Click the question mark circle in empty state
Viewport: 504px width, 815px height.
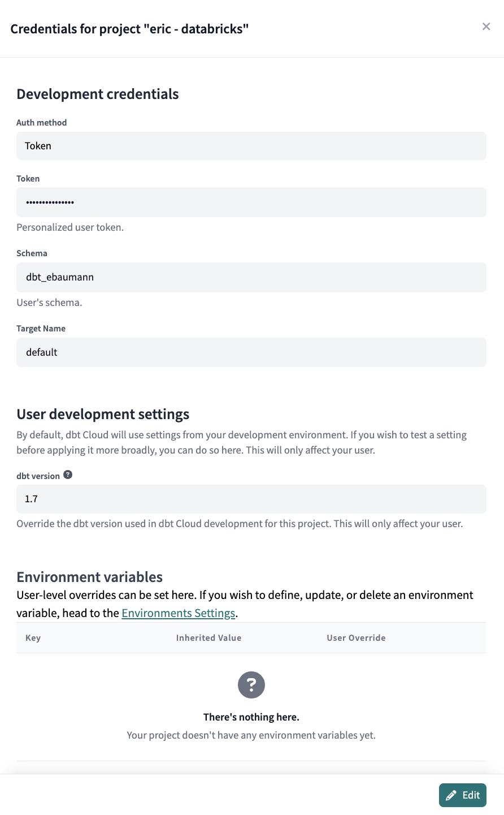pyautogui.click(x=251, y=684)
